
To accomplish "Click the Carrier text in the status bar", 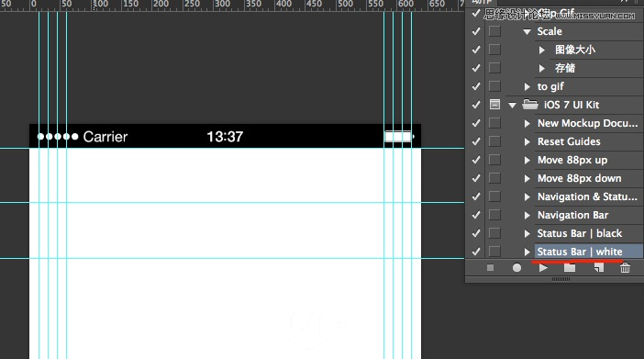I will click(x=105, y=137).
